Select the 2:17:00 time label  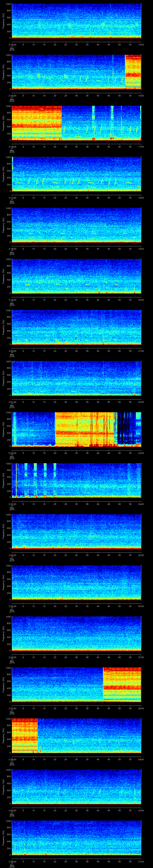(x=12, y=198)
